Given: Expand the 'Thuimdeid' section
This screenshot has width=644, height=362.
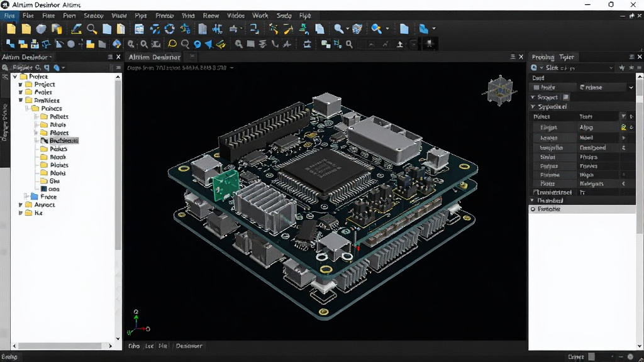Looking at the screenshot, I should (x=532, y=200).
